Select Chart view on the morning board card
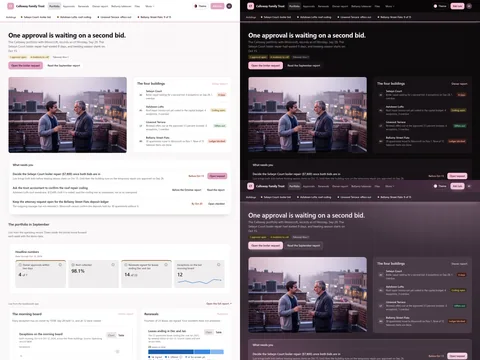This screenshot has height=360, width=480. coord(111,335)
